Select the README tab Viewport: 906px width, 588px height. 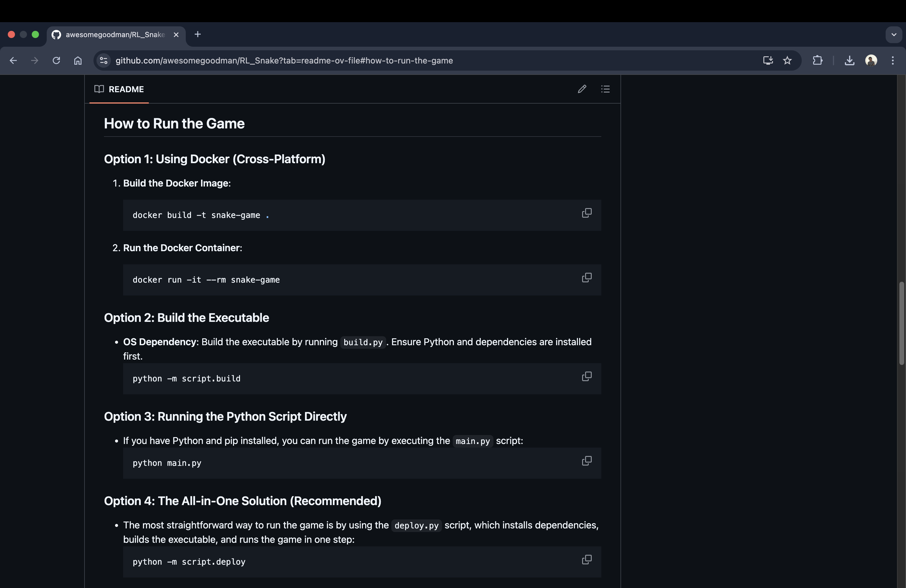pos(119,90)
